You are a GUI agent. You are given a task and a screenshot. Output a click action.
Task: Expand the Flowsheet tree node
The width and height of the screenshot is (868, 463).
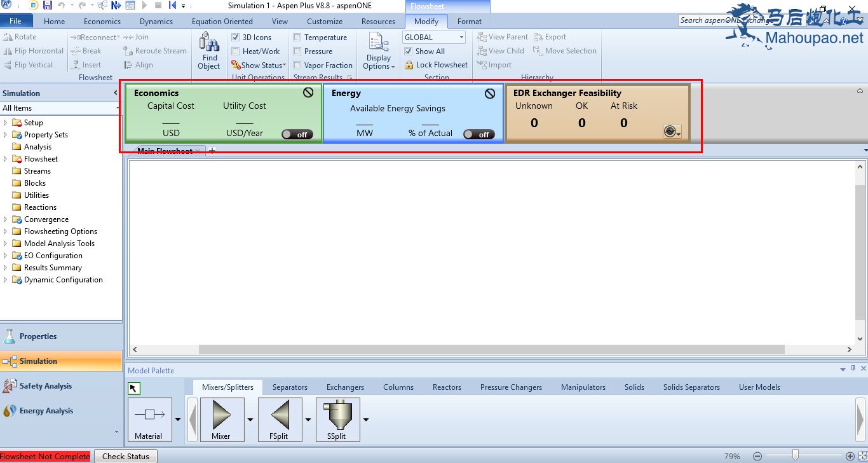[x=6, y=159]
